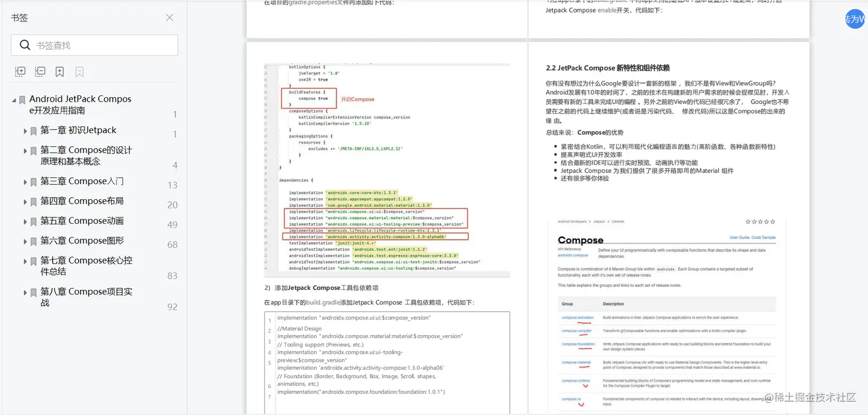The width and height of the screenshot is (868, 415).
Task: Click the compose.runtime link in the table
Action: click(x=576, y=381)
